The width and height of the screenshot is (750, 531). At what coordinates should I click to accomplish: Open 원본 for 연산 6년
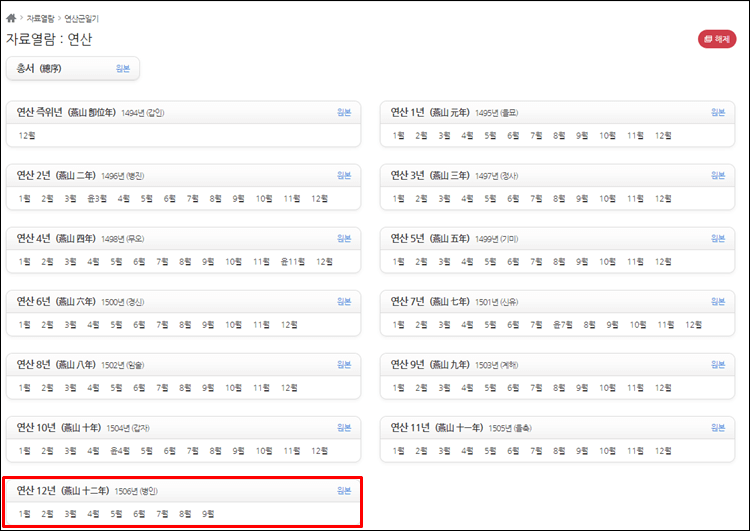pyautogui.click(x=344, y=302)
